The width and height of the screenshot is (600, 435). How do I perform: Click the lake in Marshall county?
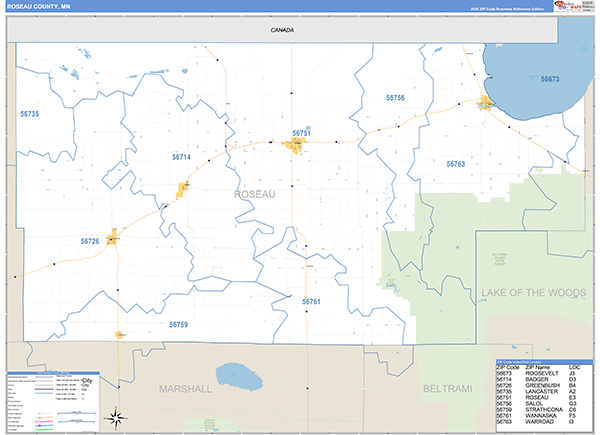239,377
